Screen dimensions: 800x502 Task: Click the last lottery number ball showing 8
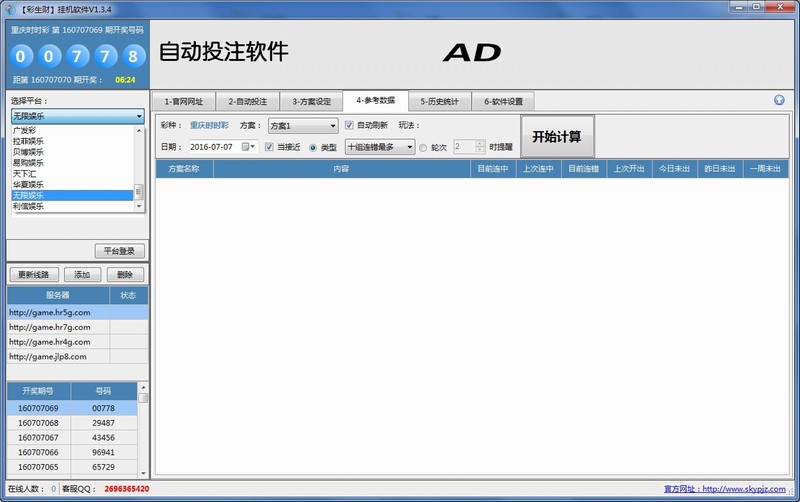coord(128,56)
